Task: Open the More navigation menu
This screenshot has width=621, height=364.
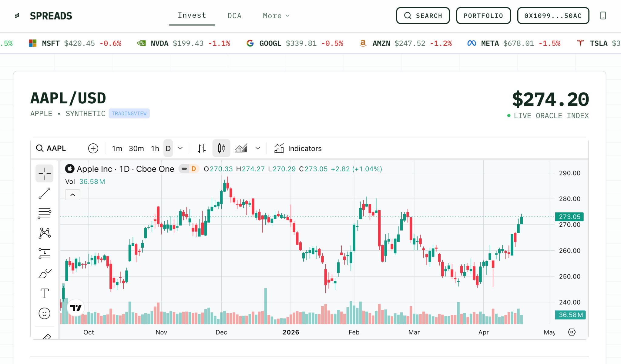Action: (276, 16)
